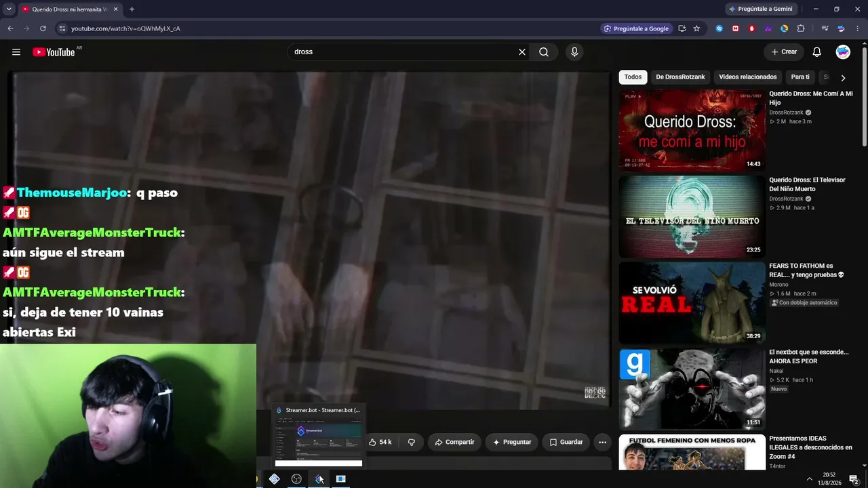Dislike the video
Image resolution: width=868 pixels, height=488 pixels.
(412, 442)
